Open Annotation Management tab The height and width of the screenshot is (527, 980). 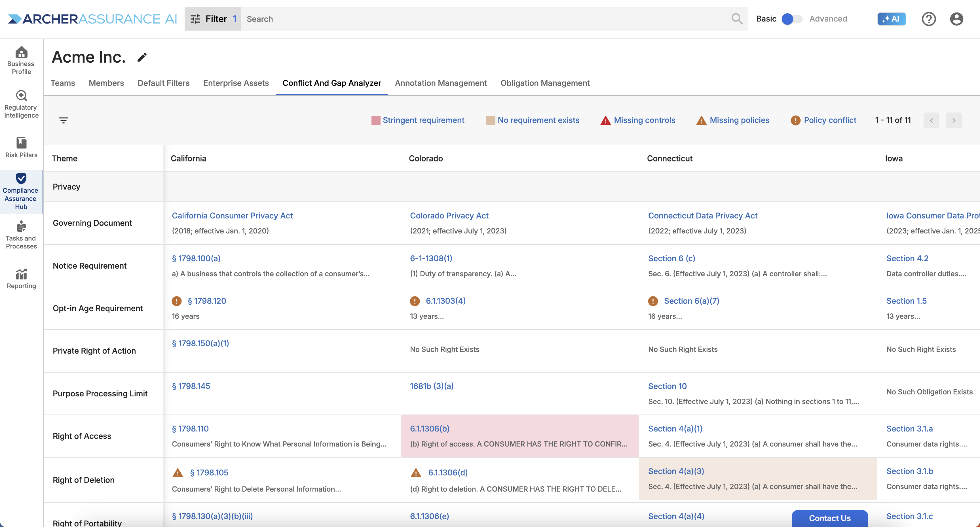coord(441,83)
